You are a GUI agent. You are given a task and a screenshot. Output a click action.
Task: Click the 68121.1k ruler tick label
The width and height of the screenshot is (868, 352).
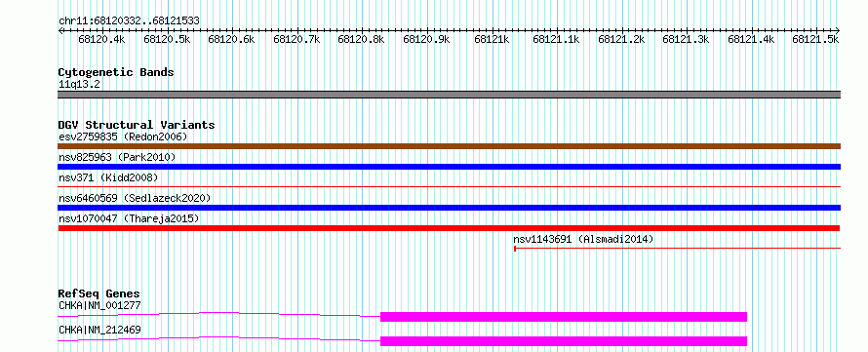[556, 39]
